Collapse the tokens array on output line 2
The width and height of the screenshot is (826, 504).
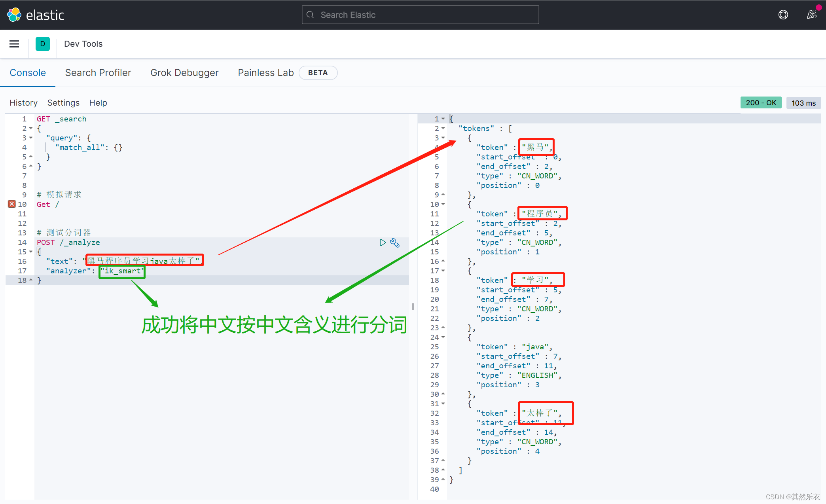[x=443, y=129]
